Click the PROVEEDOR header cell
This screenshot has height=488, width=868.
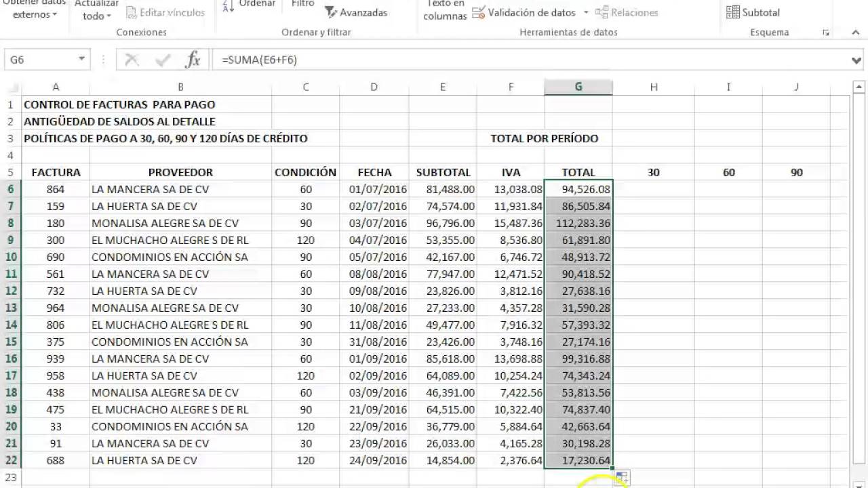[x=180, y=172]
